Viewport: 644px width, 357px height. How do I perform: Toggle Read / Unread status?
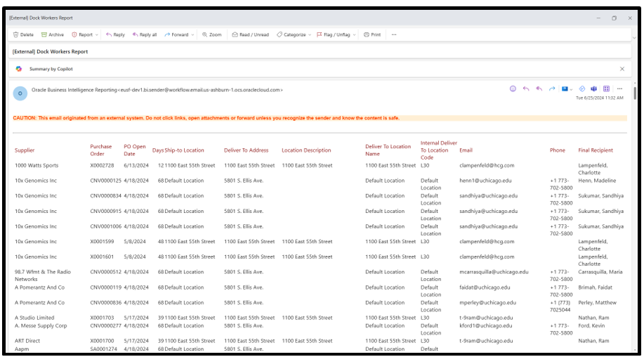coord(251,35)
